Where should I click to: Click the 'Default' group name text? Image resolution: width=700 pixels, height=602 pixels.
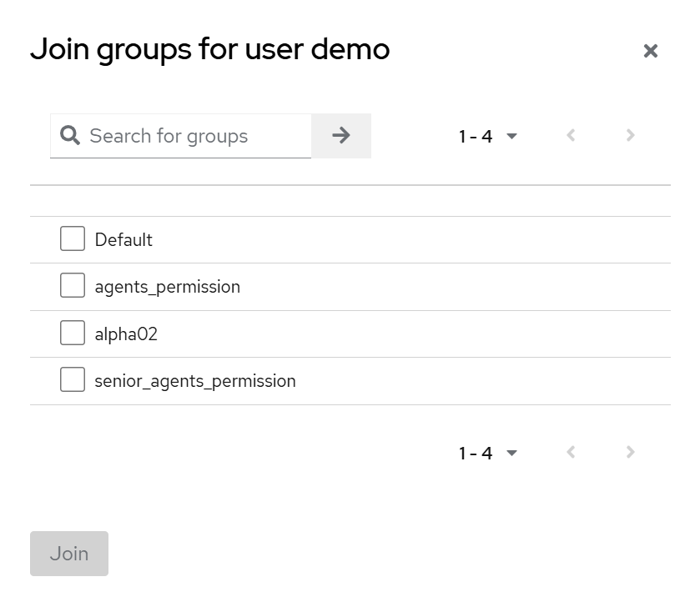point(123,240)
